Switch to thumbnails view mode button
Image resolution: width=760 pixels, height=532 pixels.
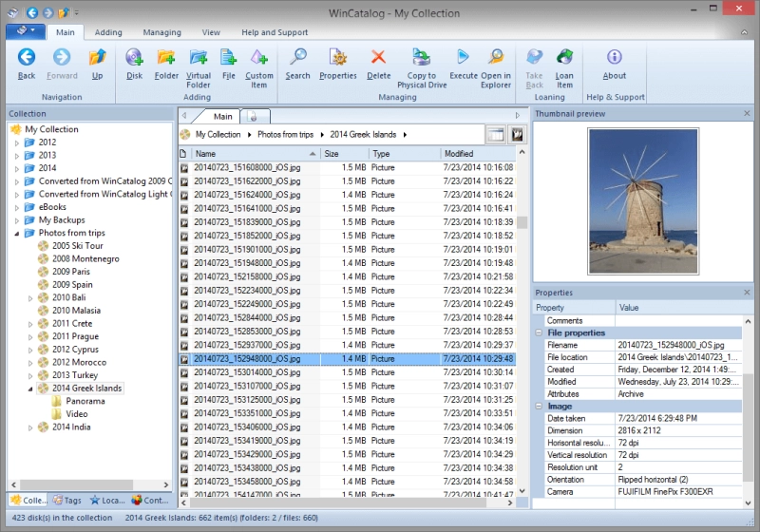tap(517, 135)
